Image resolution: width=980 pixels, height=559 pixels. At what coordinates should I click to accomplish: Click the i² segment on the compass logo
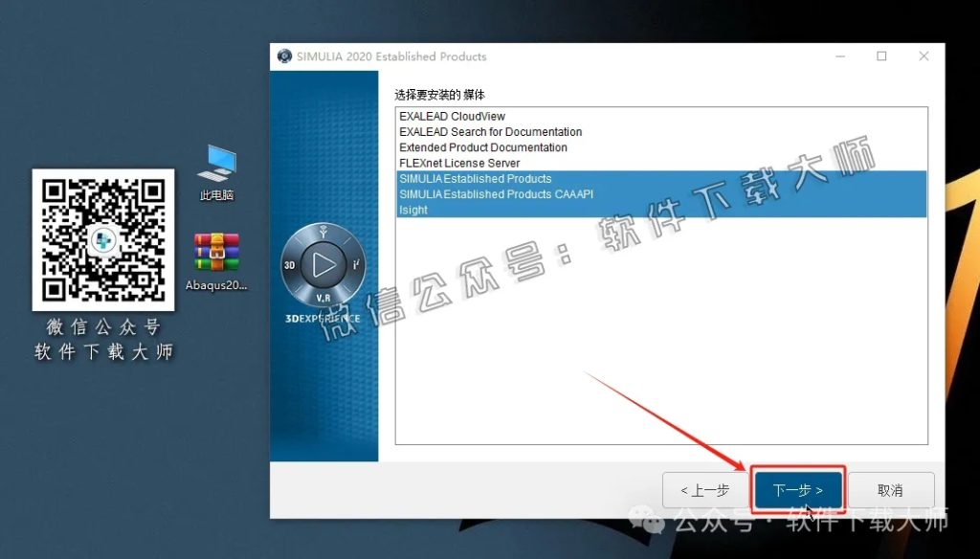point(357,265)
